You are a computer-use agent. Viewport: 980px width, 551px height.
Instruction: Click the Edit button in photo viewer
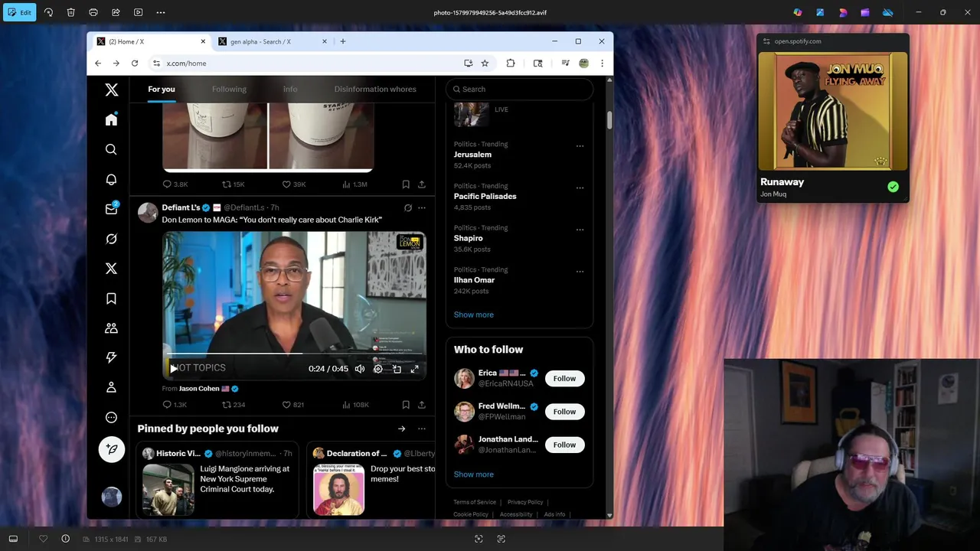click(19, 12)
